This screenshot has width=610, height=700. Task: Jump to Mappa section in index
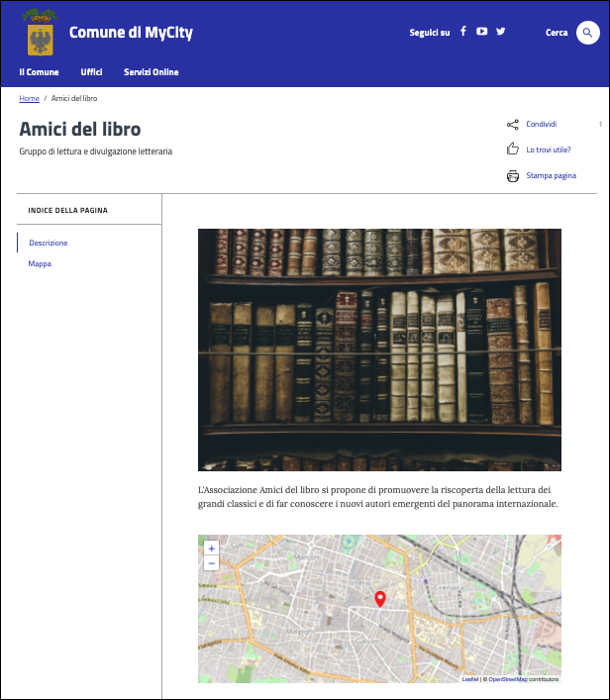tap(40, 264)
